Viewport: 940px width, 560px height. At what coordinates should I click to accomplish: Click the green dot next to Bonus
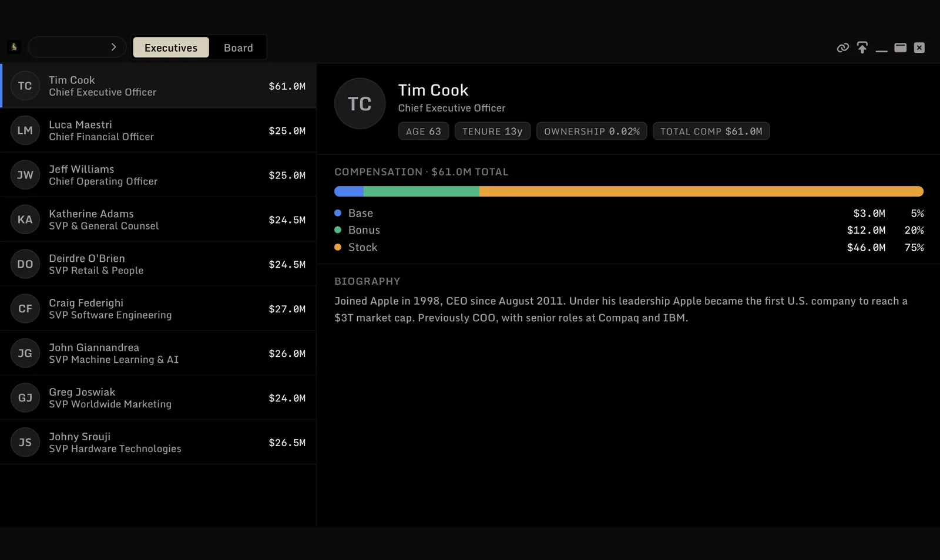338,230
